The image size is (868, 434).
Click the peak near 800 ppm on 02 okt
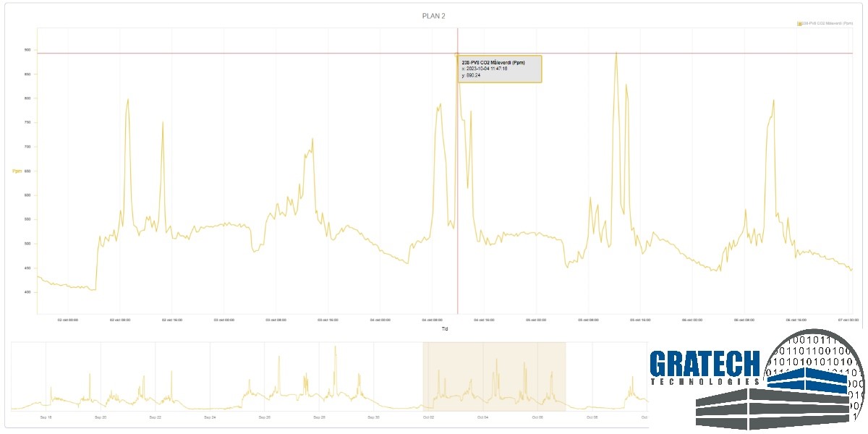128,100
